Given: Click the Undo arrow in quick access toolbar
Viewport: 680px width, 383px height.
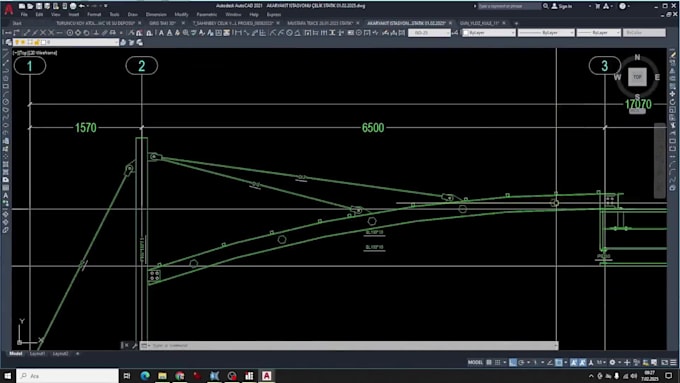Looking at the screenshot, I should click(82, 6).
